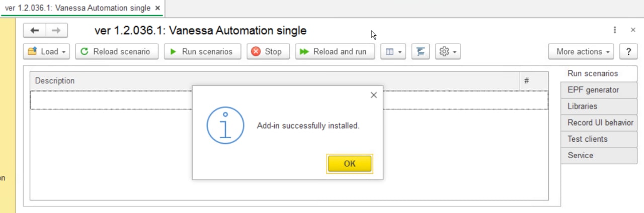Open the vertical three-dot form menu
Image resolution: width=644 pixels, height=213 pixels.
coord(615,30)
